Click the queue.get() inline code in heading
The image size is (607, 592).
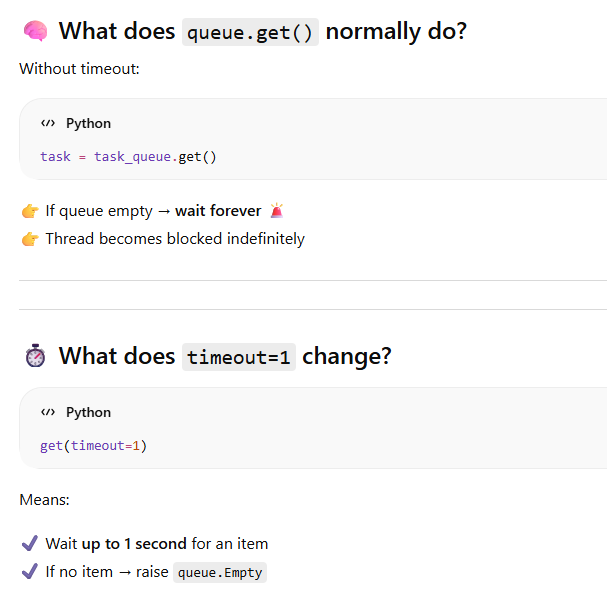pyautogui.click(x=250, y=32)
